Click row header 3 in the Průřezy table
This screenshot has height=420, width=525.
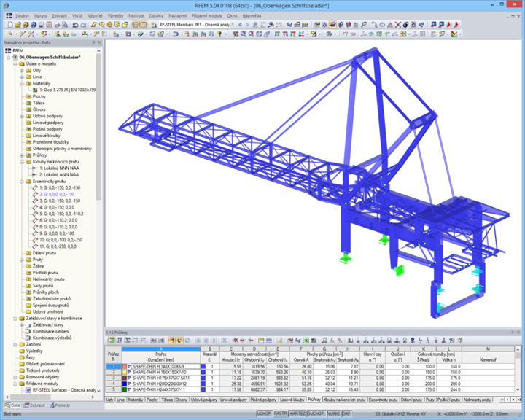coord(114,378)
